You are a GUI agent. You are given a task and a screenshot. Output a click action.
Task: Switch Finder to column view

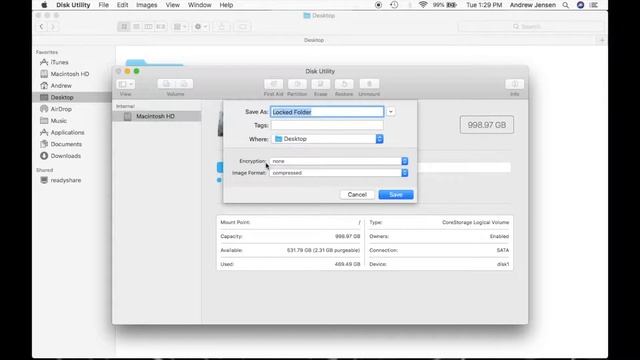(149, 27)
